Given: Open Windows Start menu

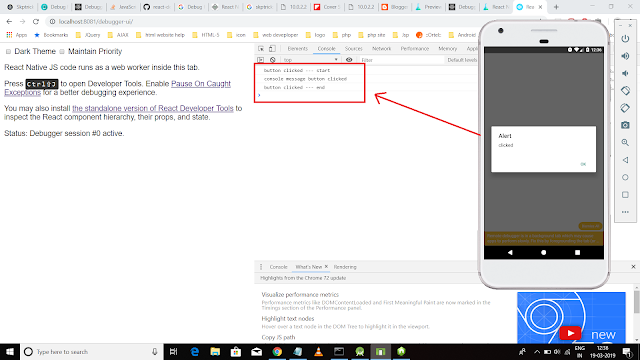Looking at the screenshot, I should tap(10, 351).
